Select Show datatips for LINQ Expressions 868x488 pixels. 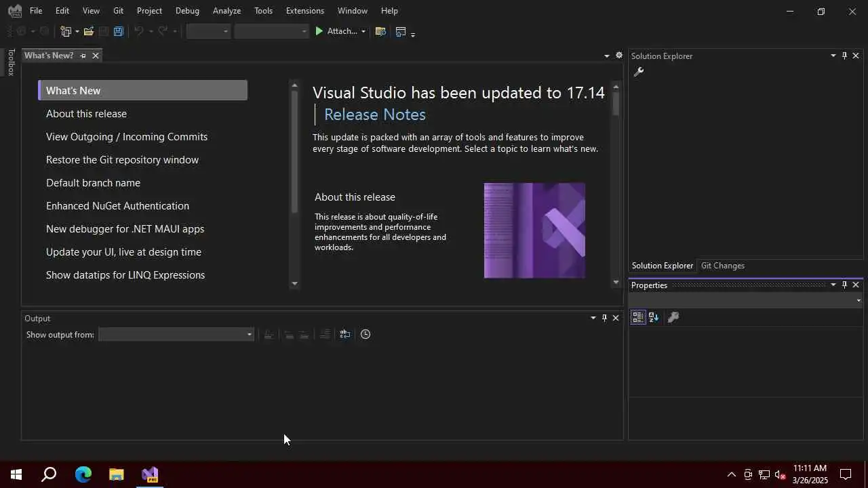pyautogui.click(x=125, y=275)
